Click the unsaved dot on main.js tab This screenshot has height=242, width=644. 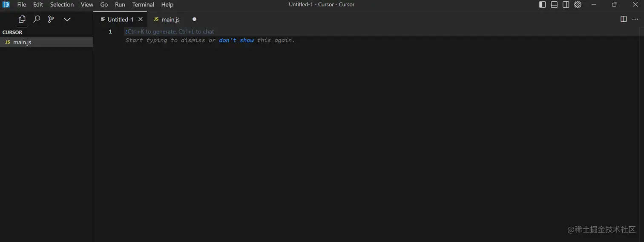[194, 19]
